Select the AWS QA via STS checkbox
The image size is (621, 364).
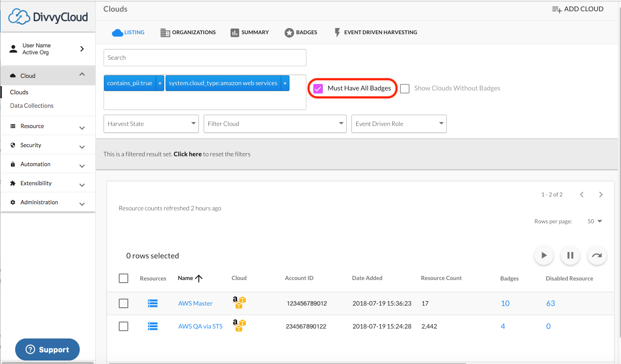[124, 326]
